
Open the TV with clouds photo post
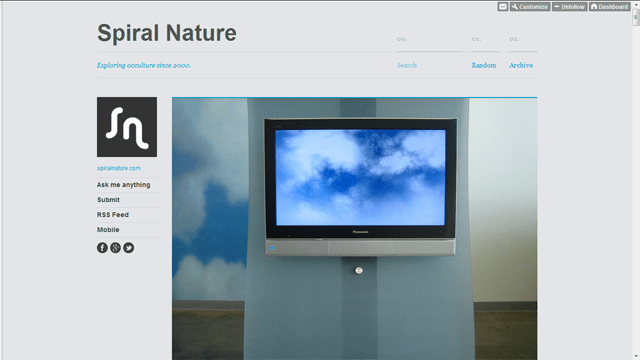tap(354, 229)
